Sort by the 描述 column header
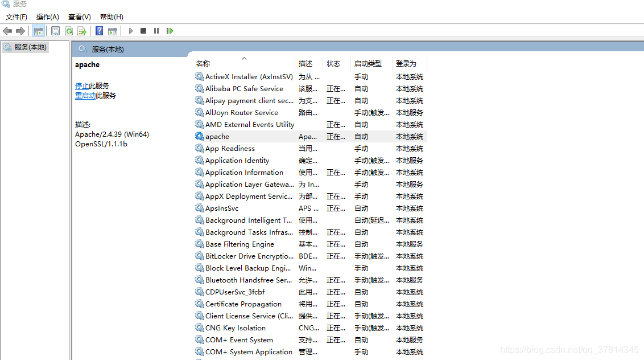Image resolution: width=644 pixels, height=360 pixels. [x=309, y=63]
